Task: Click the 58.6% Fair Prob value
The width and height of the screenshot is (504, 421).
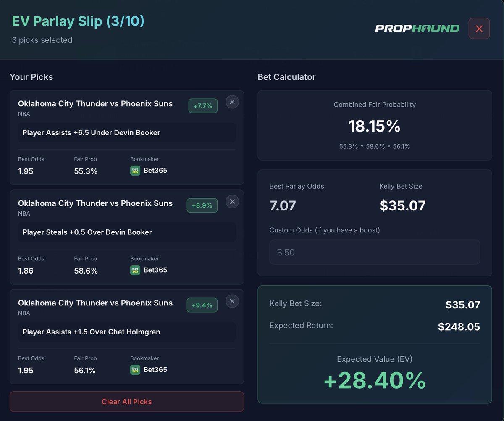Action: (x=86, y=271)
